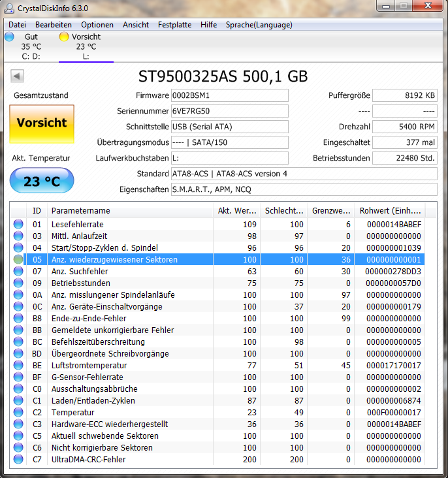Click the CrystalDiskInfo app icon in title bar
This screenshot has width=448, height=478.
[9, 8]
